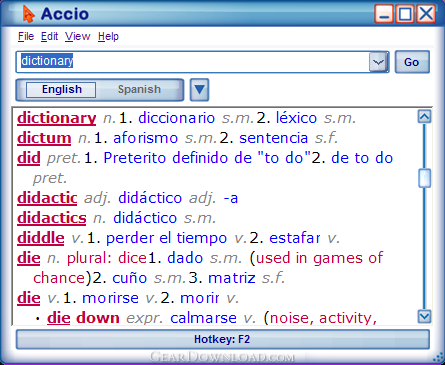Open the blue triangle language options dropdown
Viewport: 445px width, 365px height.
click(199, 90)
